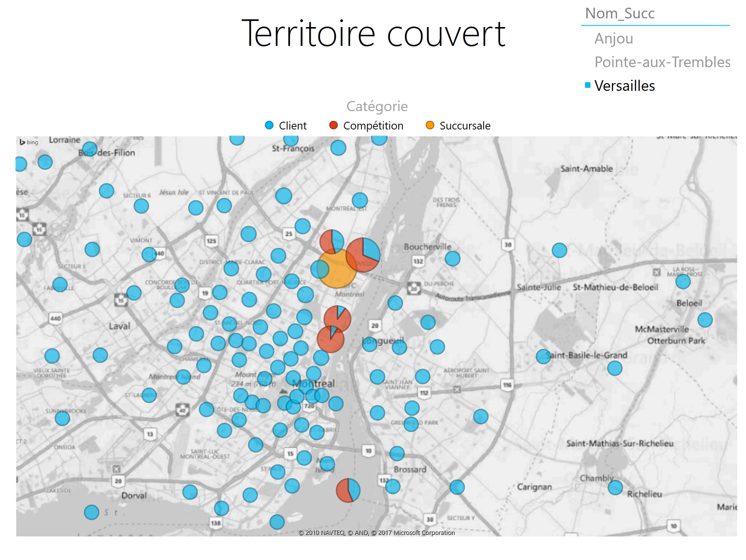The image size is (746, 560).
Task: Click the Bing logo on the map
Action: click(x=29, y=142)
